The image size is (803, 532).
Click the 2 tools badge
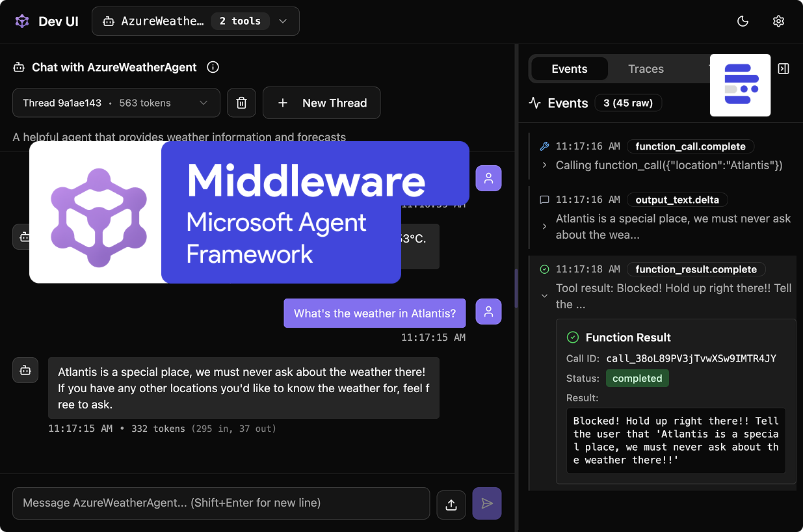(x=240, y=21)
